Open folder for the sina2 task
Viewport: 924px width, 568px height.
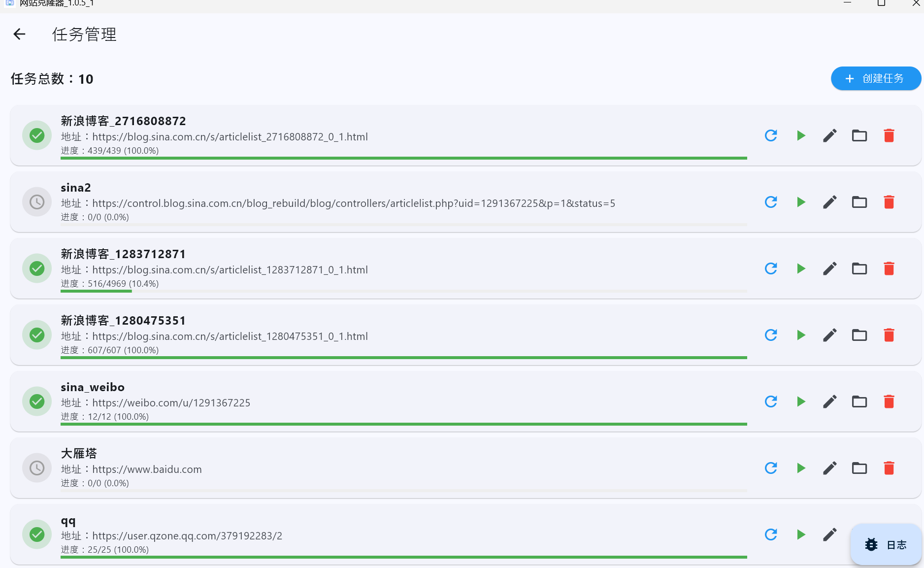coord(859,202)
